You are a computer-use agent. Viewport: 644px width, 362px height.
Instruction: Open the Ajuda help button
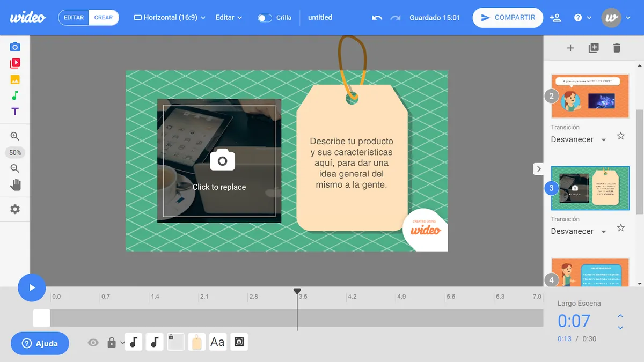[x=40, y=343]
